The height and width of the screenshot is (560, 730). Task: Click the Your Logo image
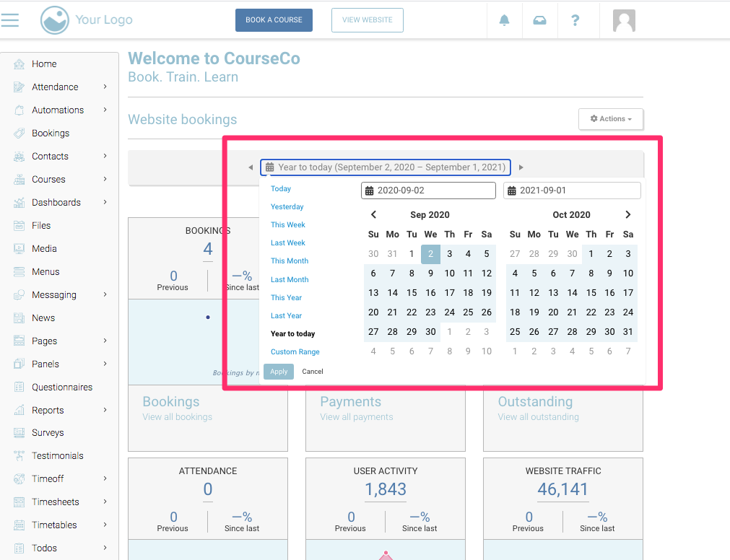pos(87,20)
